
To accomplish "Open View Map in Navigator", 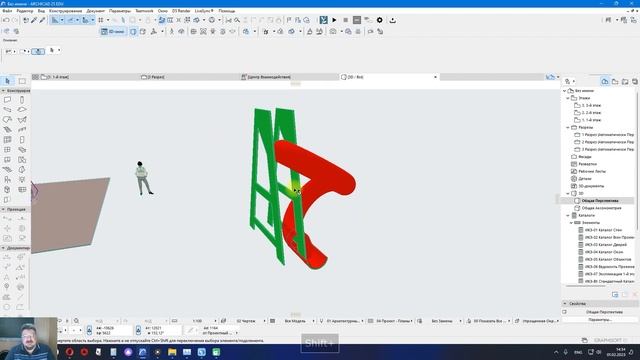I will click(615, 82).
